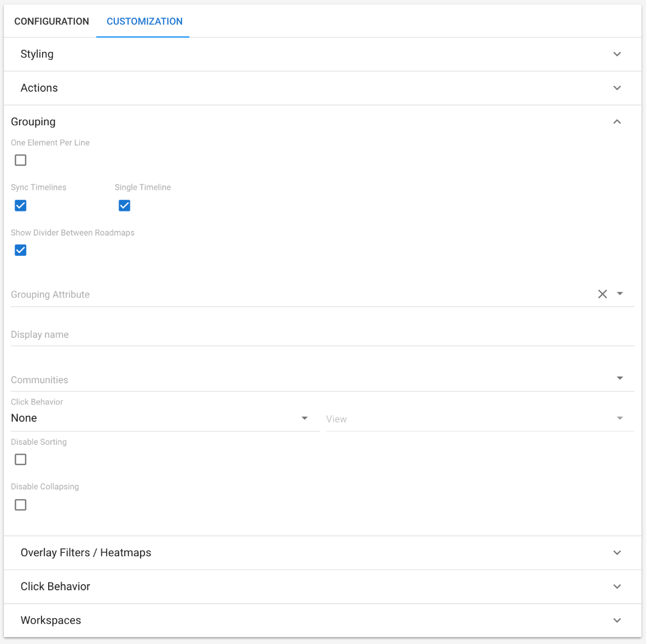Open the Communities dropdown
Screen dimensions: 646x644
(620, 379)
